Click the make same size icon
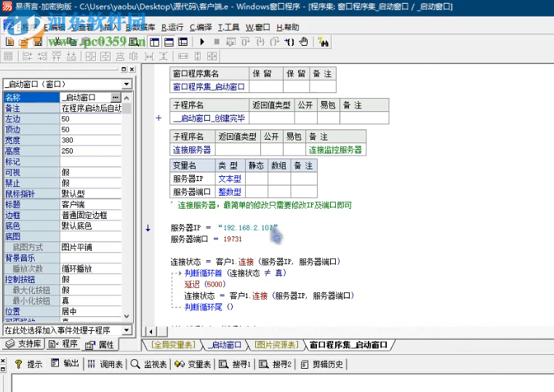The width and height of the screenshot is (554, 392). click(x=212, y=56)
